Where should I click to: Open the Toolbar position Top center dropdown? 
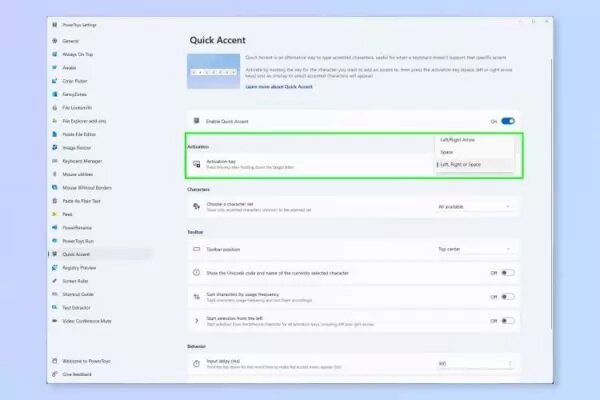(x=474, y=249)
